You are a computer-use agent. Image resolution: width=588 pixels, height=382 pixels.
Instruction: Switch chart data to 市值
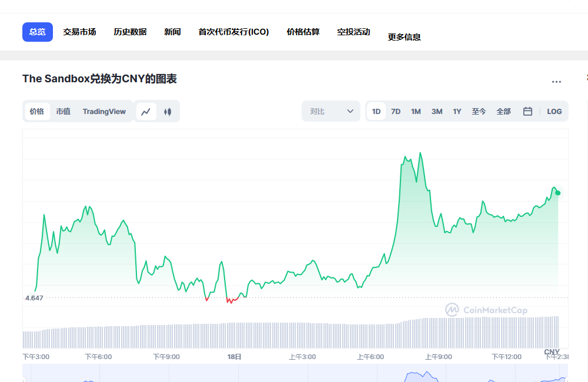point(63,111)
